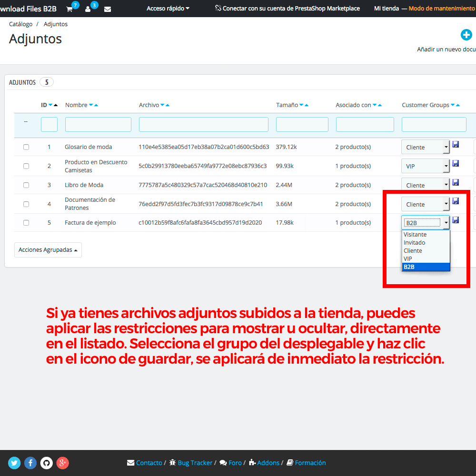The width and height of the screenshot is (476, 476).
Task: Focus the Asociado con filter field
Action: [365, 124]
